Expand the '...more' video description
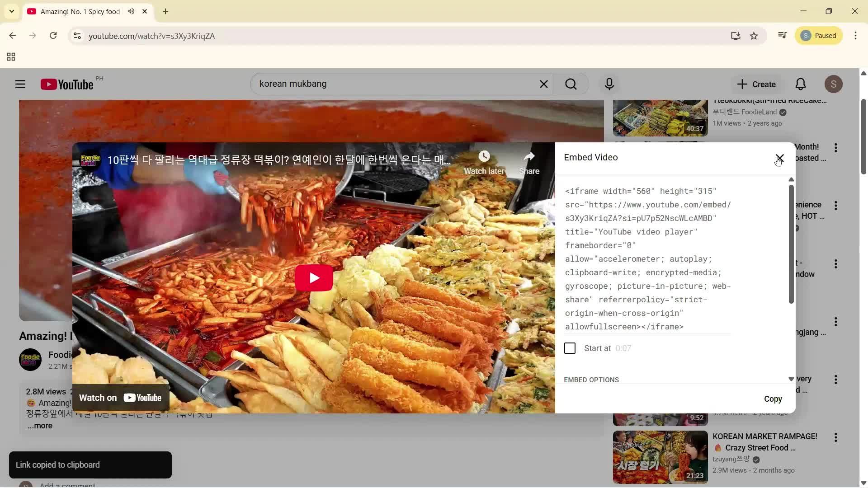The height and width of the screenshot is (488, 868). pyautogui.click(x=39, y=425)
